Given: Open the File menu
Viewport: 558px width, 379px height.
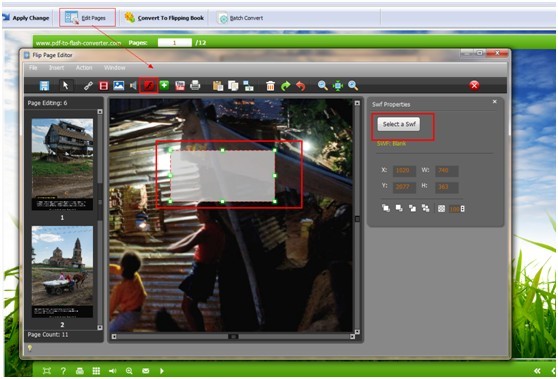Looking at the screenshot, I should 33,68.
